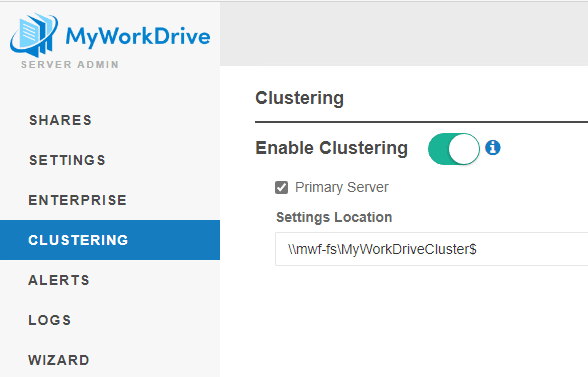Open the Alerts section
The width and height of the screenshot is (588, 377).
(110, 280)
